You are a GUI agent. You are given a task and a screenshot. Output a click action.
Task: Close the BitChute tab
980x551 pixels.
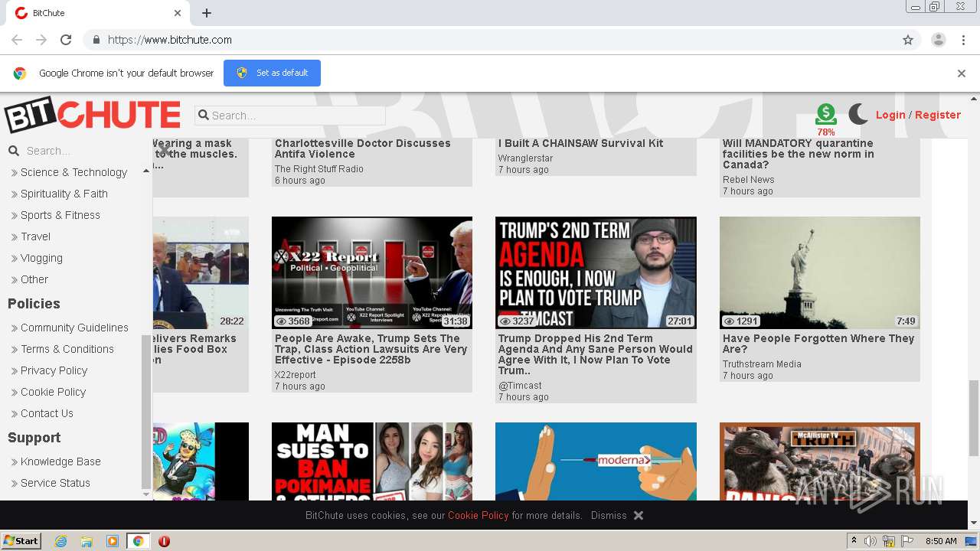(178, 13)
